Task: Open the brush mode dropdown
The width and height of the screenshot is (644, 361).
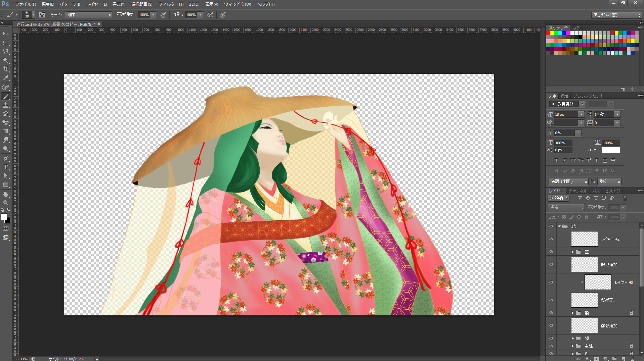Action: (x=89, y=15)
